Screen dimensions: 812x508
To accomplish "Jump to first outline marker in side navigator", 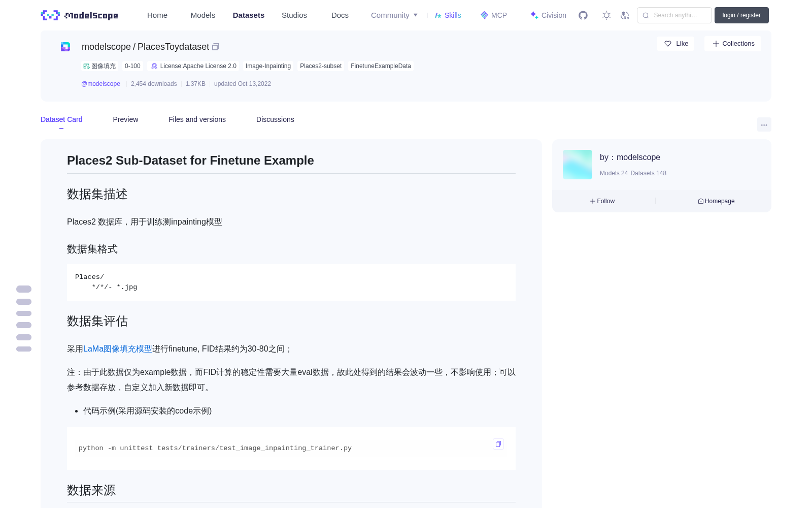I will click(24, 289).
